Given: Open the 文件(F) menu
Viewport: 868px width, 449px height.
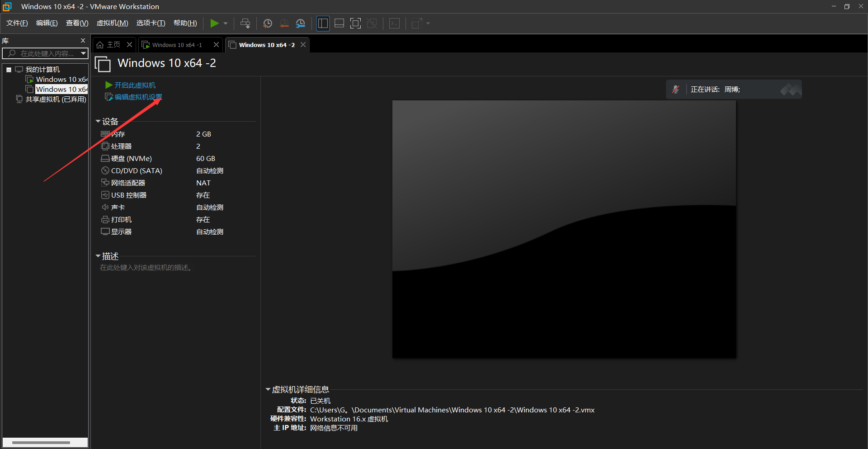Looking at the screenshot, I should (x=17, y=23).
